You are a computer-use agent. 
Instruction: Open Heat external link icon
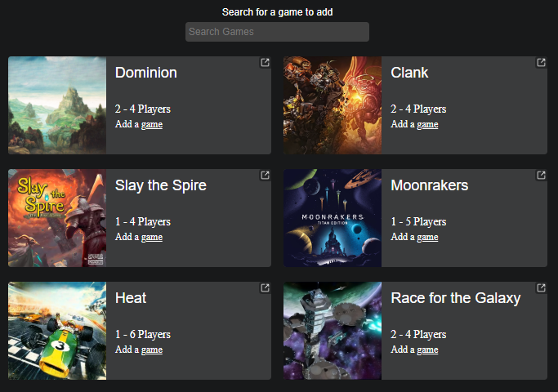265,288
